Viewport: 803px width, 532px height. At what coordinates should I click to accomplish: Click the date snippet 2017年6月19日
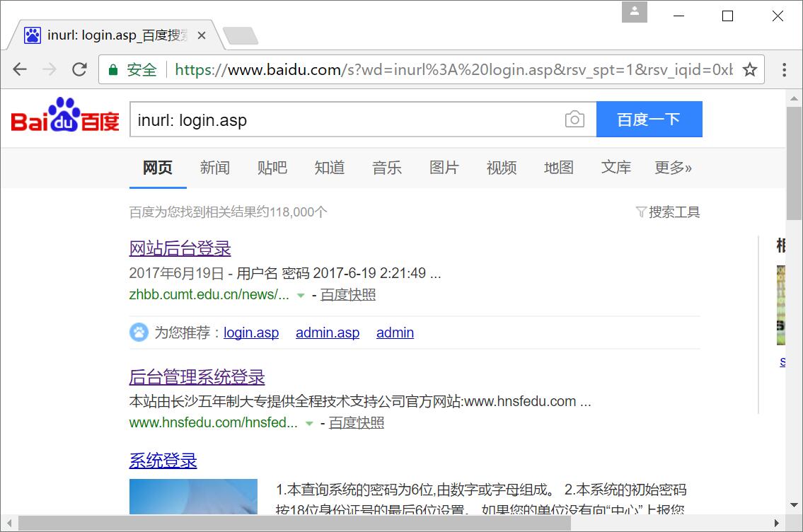coord(176,273)
